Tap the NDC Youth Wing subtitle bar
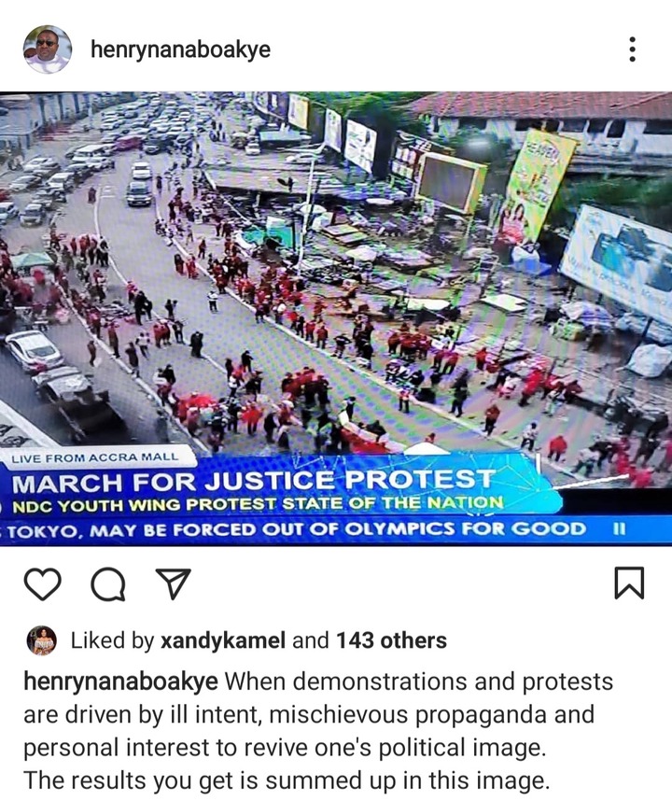The width and height of the screenshot is (672, 801). pyautogui.click(x=257, y=505)
